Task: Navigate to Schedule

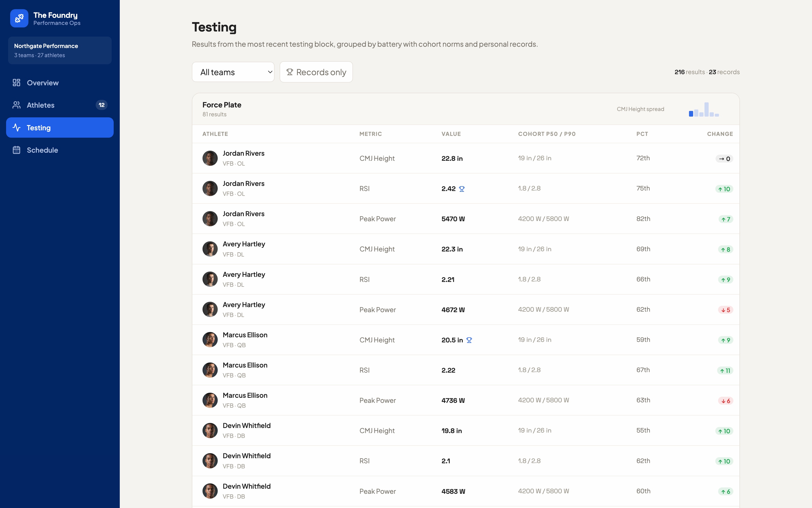Action: pyautogui.click(x=60, y=150)
